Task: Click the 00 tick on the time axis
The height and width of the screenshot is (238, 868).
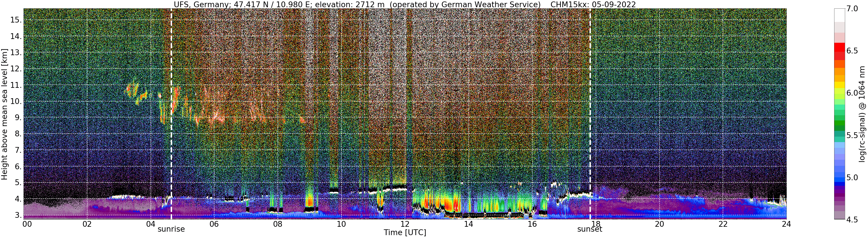Action: (x=27, y=224)
